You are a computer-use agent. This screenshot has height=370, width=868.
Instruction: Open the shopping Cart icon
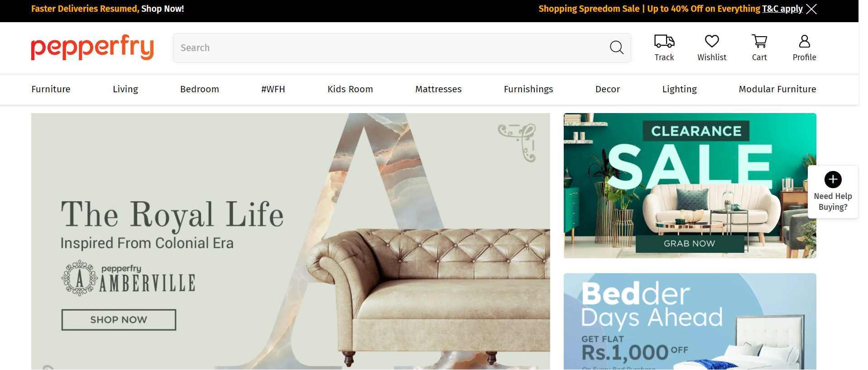click(759, 41)
